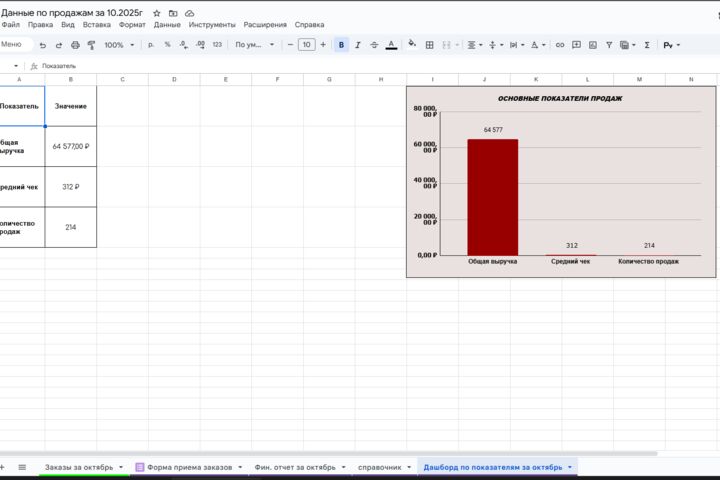Open the Правка menu
This screenshot has height=480, width=720.
pos(40,25)
